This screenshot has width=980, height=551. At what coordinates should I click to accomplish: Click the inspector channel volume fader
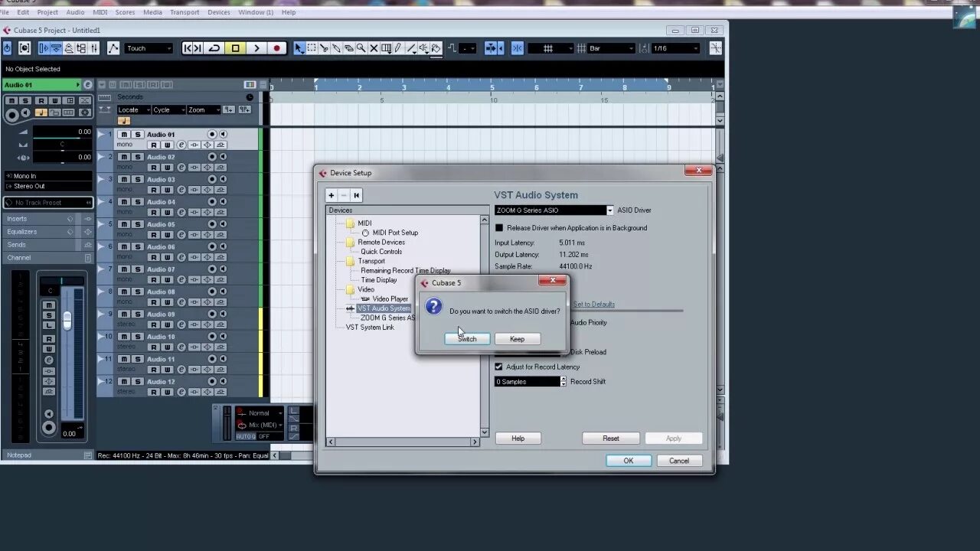coord(67,321)
